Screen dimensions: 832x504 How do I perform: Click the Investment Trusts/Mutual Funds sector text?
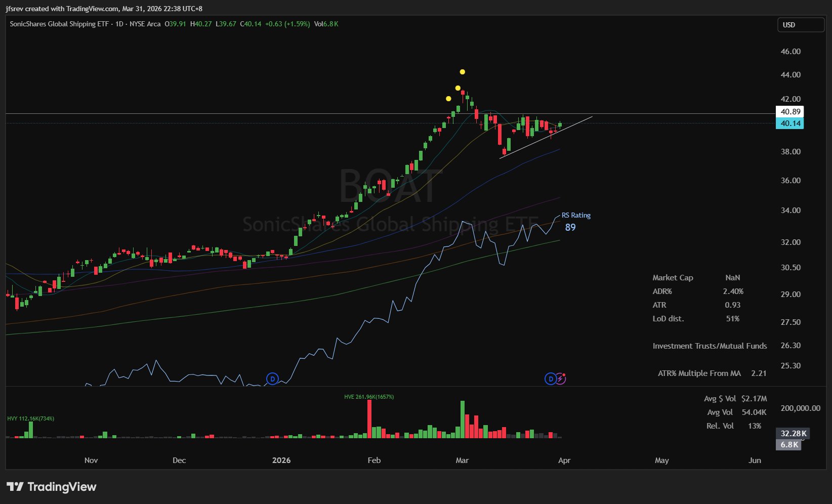point(710,346)
